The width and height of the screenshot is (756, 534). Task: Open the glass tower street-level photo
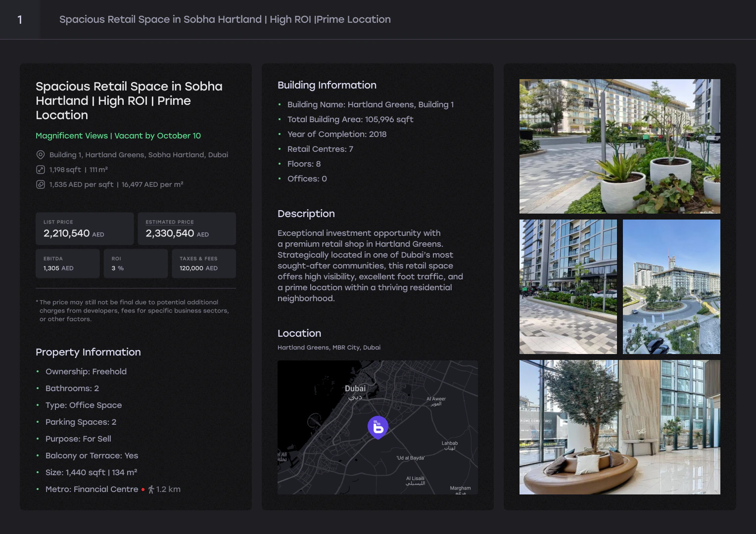click(568, 287)
